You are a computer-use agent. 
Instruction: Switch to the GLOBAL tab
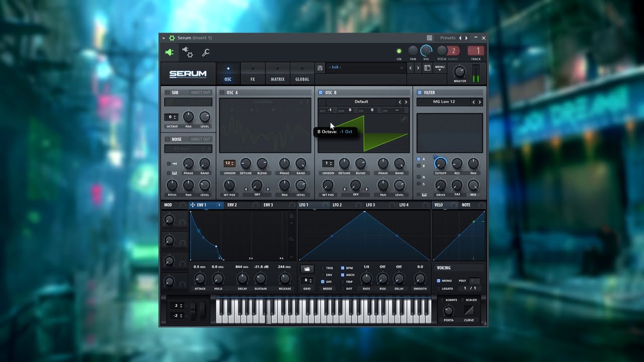pos(302,73)
